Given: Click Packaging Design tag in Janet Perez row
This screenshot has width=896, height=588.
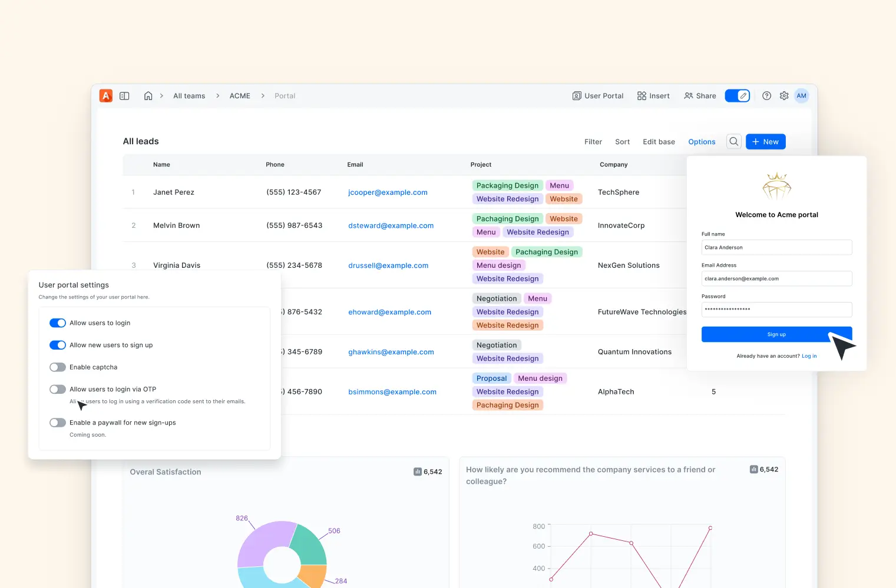Looking at the screenshot, I should pyautogui.click(x=507, y=185).
